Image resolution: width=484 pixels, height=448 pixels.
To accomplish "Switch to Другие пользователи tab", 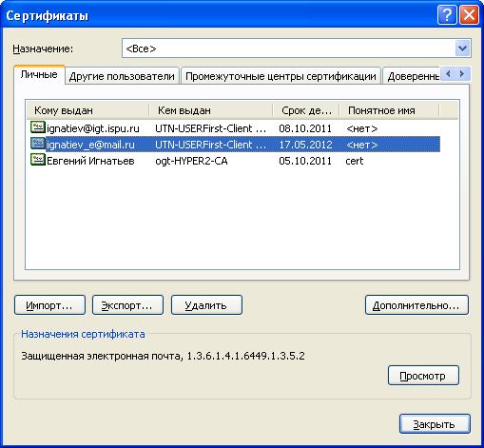I will pyautogui.click(x=122, y=76).
